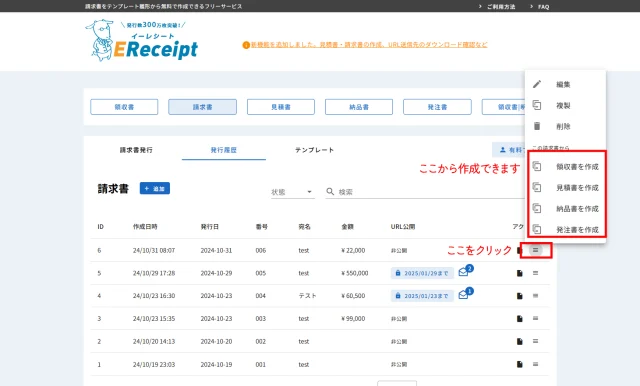Click the 24/10/19 23:03 creation time
The height and width of the screenshot is (386, 640).
click(x=154, y=364)
